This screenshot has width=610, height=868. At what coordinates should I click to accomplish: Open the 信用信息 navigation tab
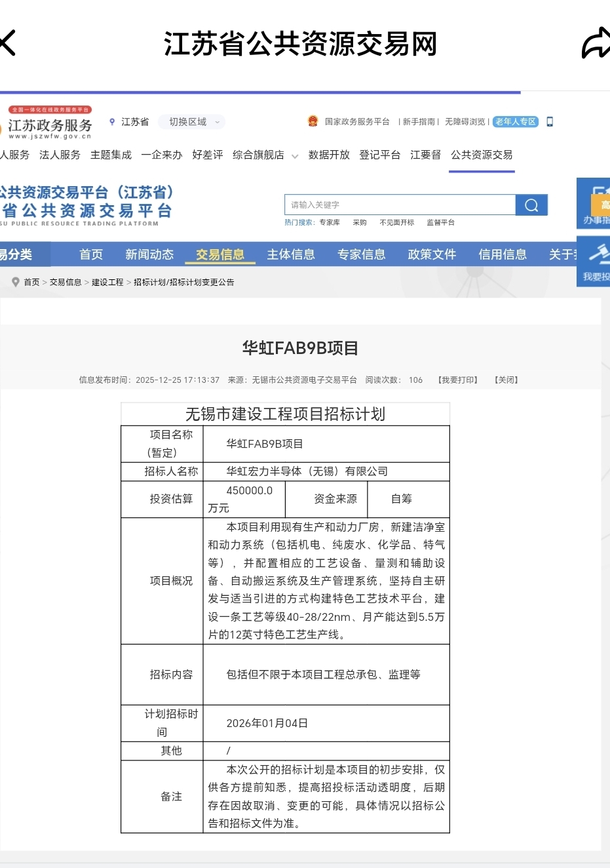click(503, 254)
